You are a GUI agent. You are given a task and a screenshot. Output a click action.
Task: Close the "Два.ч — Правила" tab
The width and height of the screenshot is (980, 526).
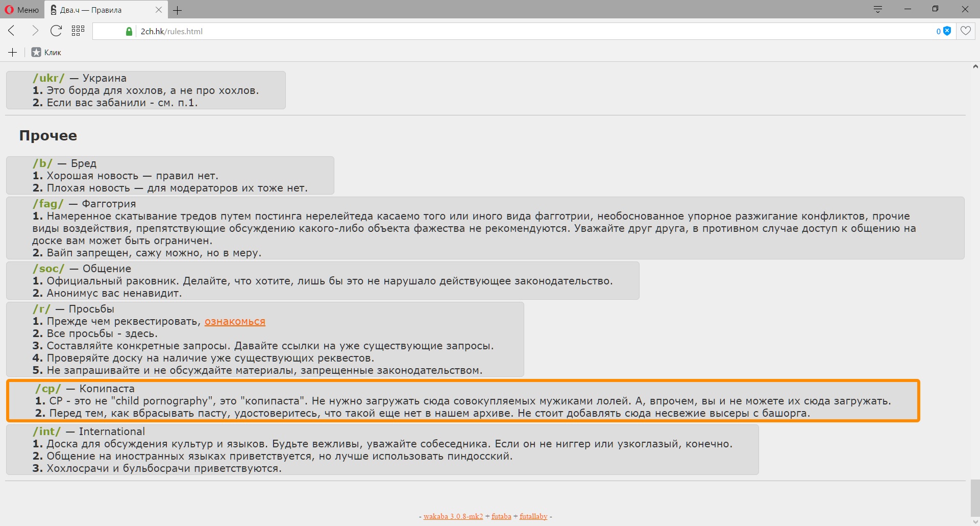coord(159,10)
